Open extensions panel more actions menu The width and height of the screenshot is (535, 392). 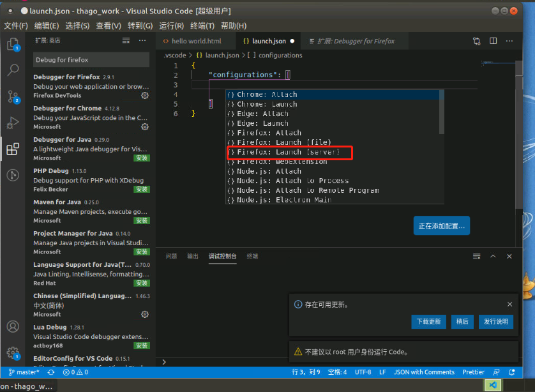coord(142,41)
